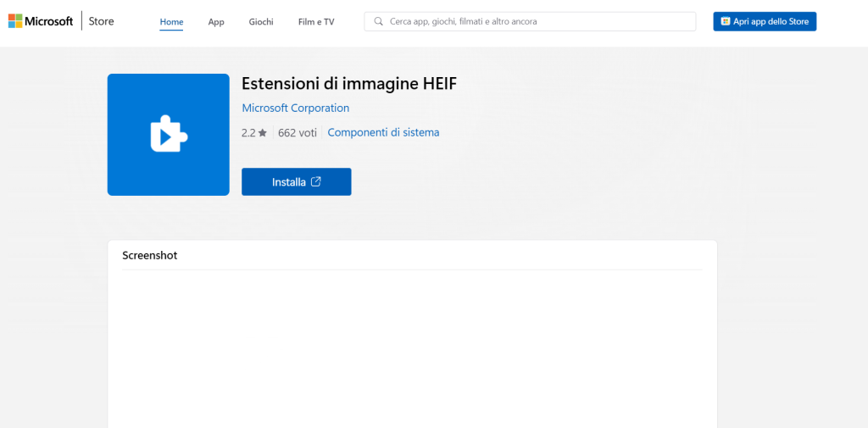Click the Microsoft four-square logo
868x428 pixels.
14,21
